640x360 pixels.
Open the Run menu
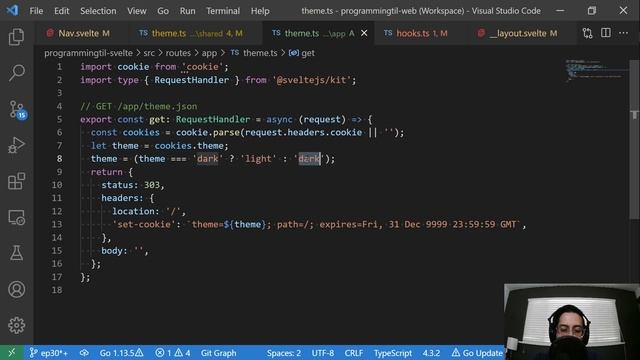point(187,11)
